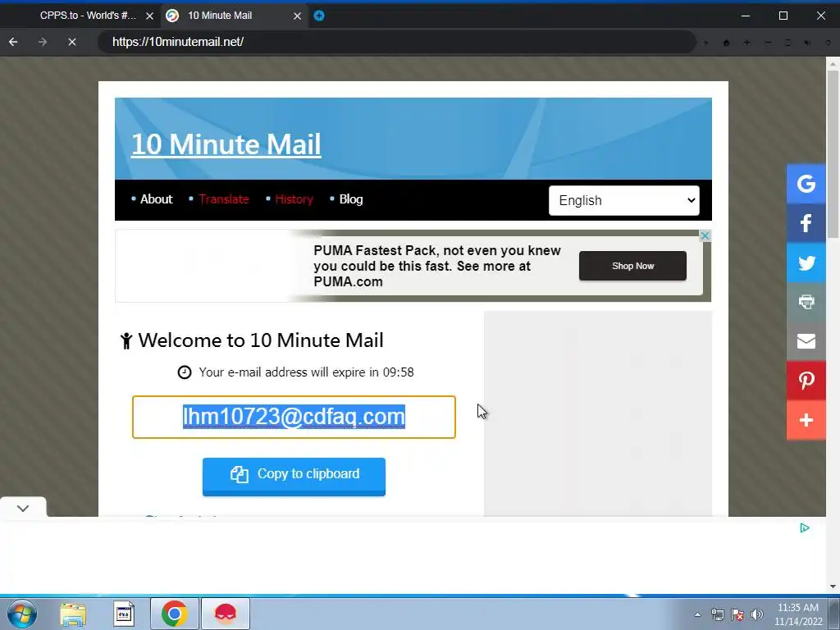
Task: Click the Welcome to 10 Minute Mail heading
Action: coord(261,340)
